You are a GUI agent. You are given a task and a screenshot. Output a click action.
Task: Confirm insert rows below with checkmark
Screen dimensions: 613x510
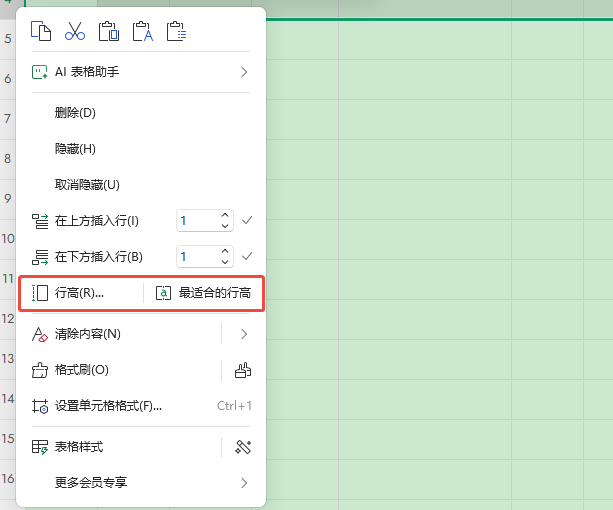coord(247,256)
